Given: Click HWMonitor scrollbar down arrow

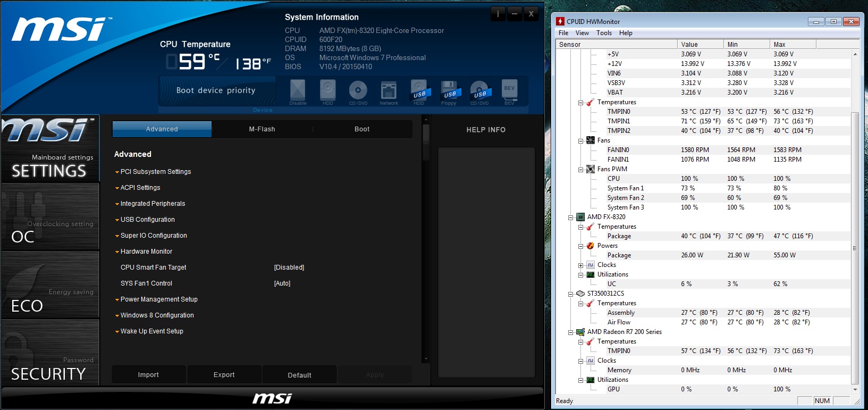Looking at the screenshot, I should coord(855,389).
